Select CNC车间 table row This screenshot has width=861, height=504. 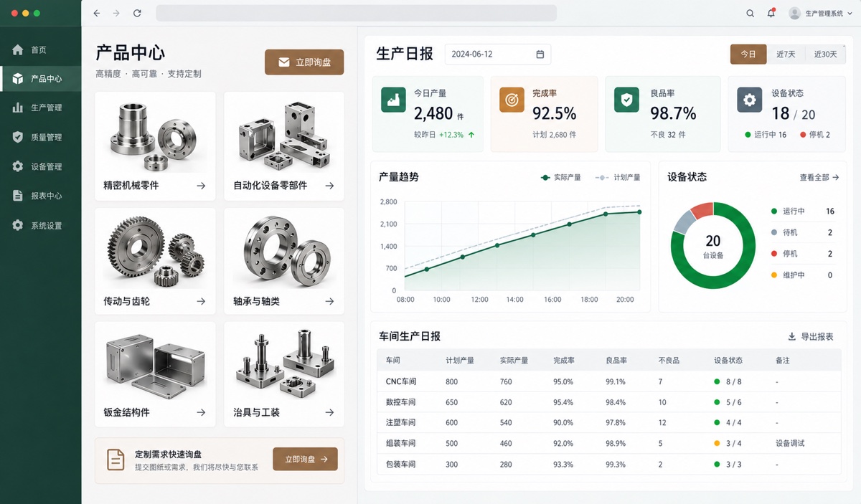[608, 381]
